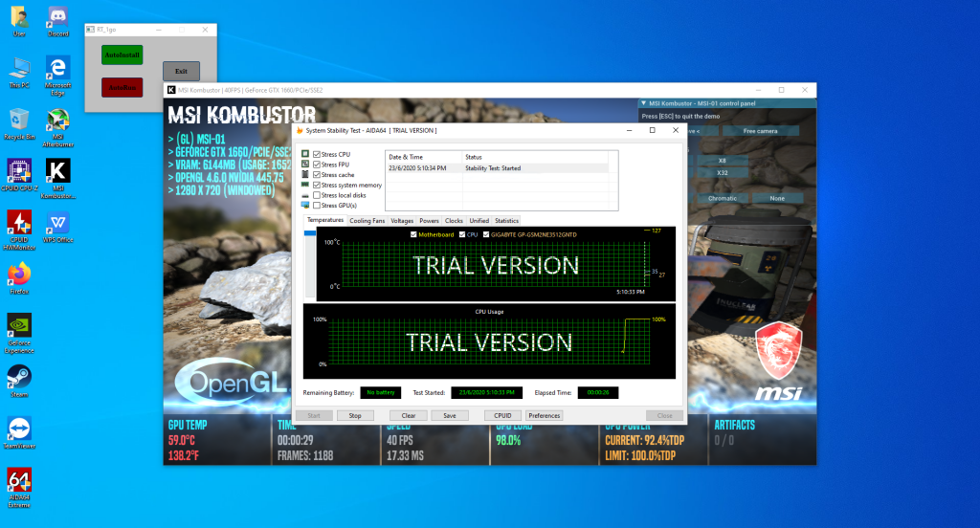Open the Powers tab

point(429,221)
